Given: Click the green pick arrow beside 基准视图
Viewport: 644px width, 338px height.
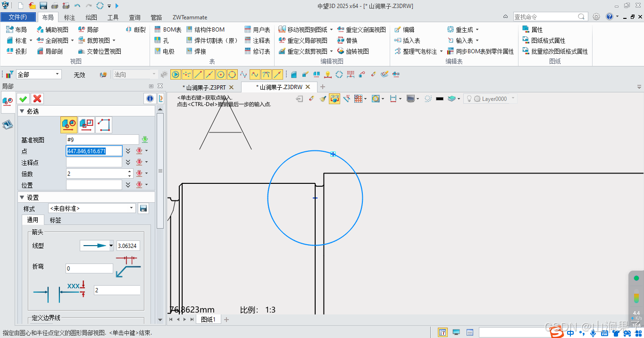Looking at the screenshot, I should click(x=145, y=140).
